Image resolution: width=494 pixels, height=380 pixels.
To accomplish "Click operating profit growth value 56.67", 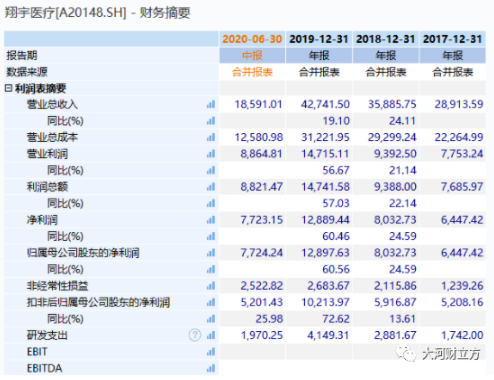I will tap(336, 171).
